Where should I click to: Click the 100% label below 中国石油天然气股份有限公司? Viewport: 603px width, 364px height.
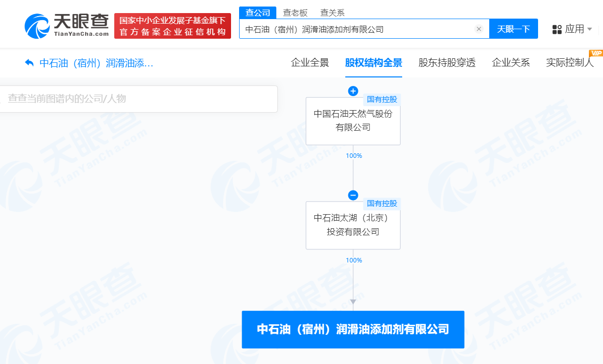point(354,155)
